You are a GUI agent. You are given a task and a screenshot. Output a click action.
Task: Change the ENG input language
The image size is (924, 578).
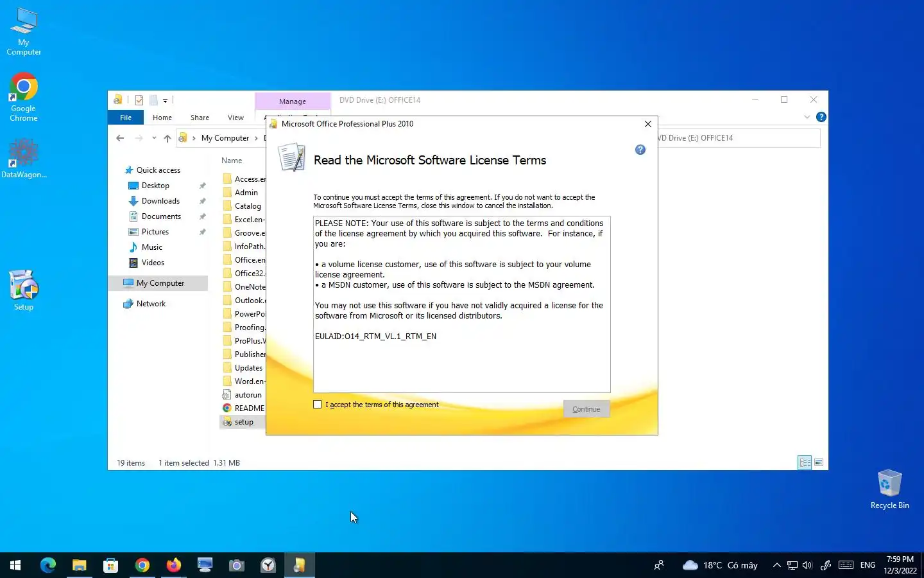868,565
